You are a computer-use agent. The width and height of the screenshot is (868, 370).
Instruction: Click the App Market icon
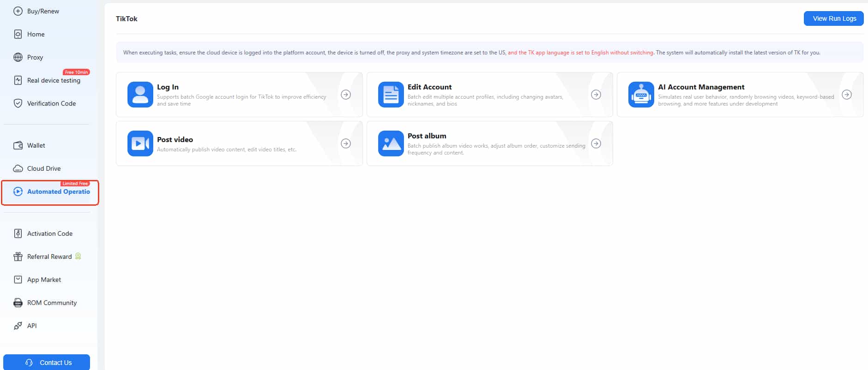tap(18, 280)
